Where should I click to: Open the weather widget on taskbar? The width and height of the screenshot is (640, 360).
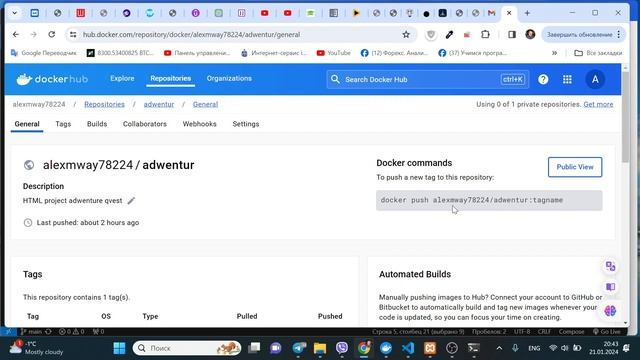37,348
